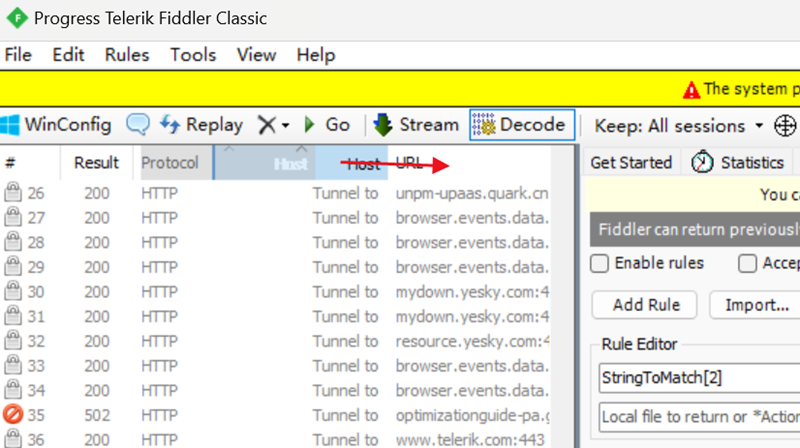The image size is (800, 448).
Task: Enable rules checkbox
Action: pos(599,264)
